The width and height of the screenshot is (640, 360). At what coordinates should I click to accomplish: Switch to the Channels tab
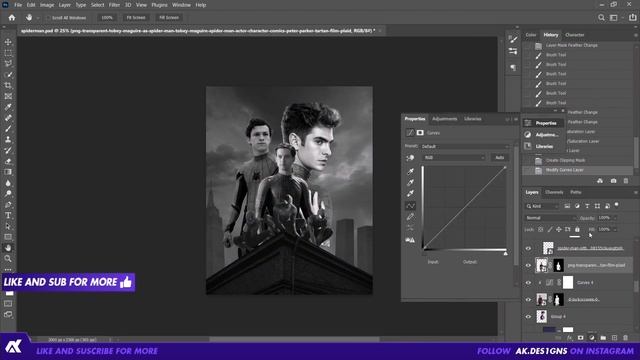pos(554,192)
